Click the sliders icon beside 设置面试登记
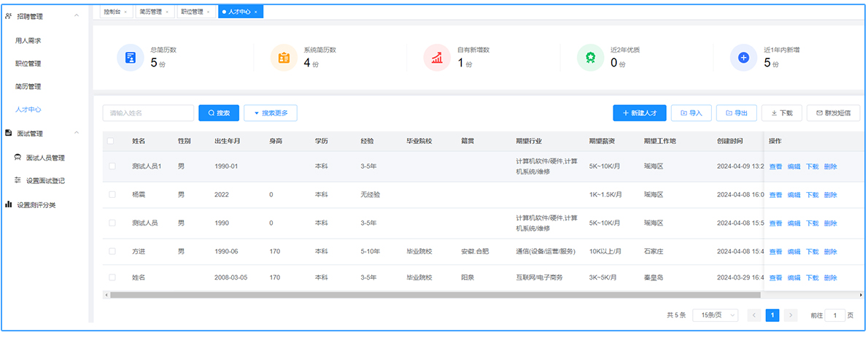The height and width of the screenshot is (338, 868). click(x=18, y=180)
